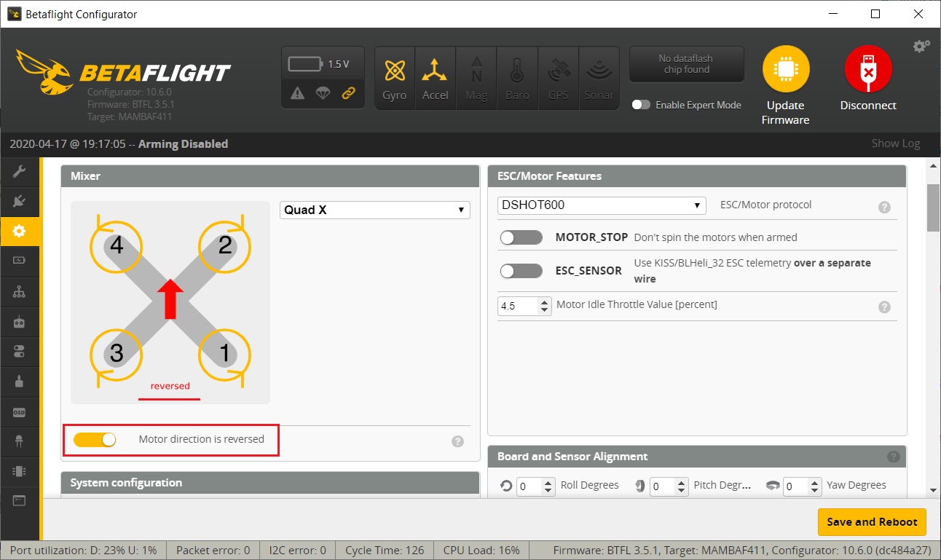Decrease Roll Degrees value
This screenshot has height=560, width=941.
coord(548,491)
